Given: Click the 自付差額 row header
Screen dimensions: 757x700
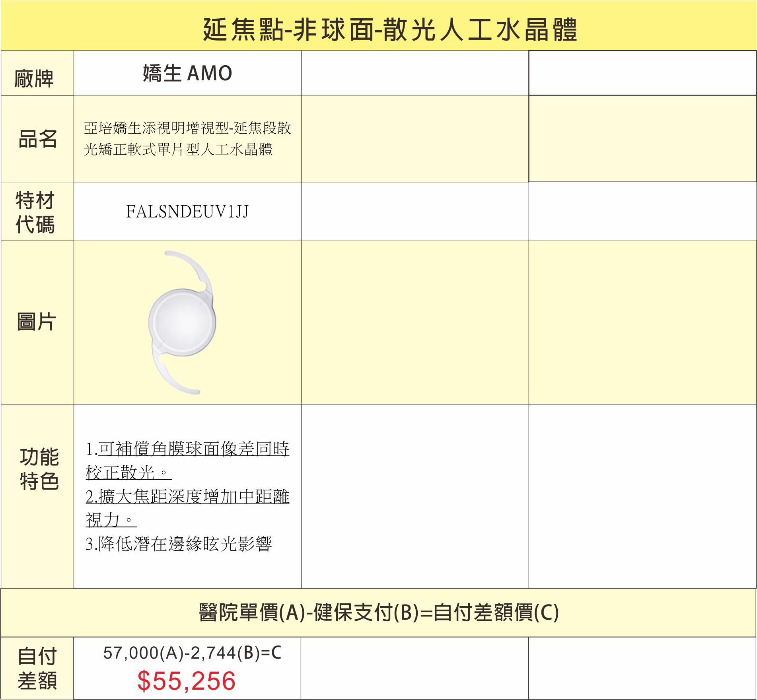Looking at the screenshot, I should [x=37, y=668].
